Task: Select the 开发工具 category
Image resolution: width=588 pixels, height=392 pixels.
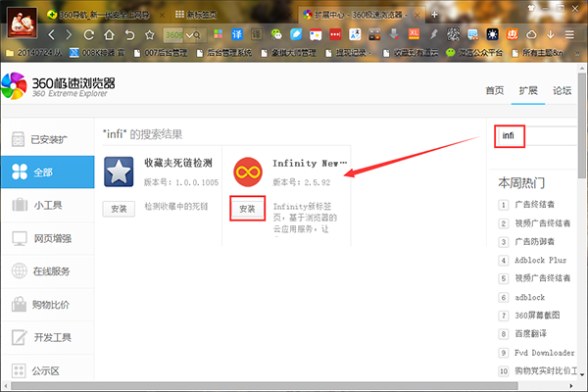Action: click(x=48, y=337)
